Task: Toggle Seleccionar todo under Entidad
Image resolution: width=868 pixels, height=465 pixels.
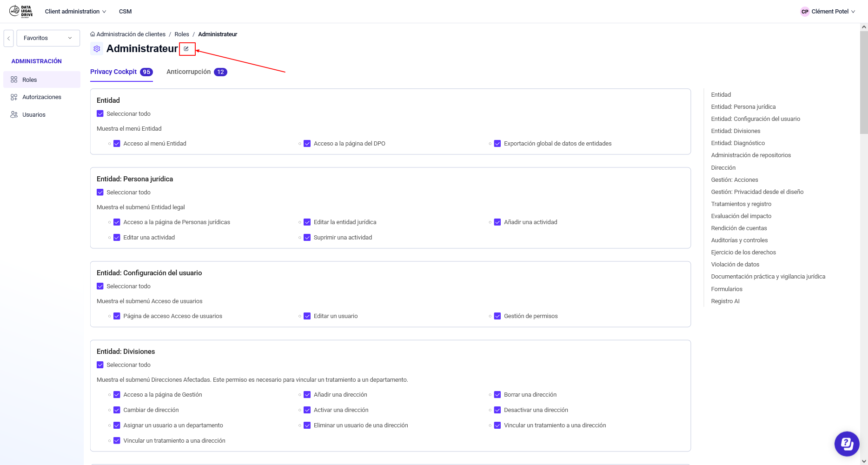Action: (100, 113)
